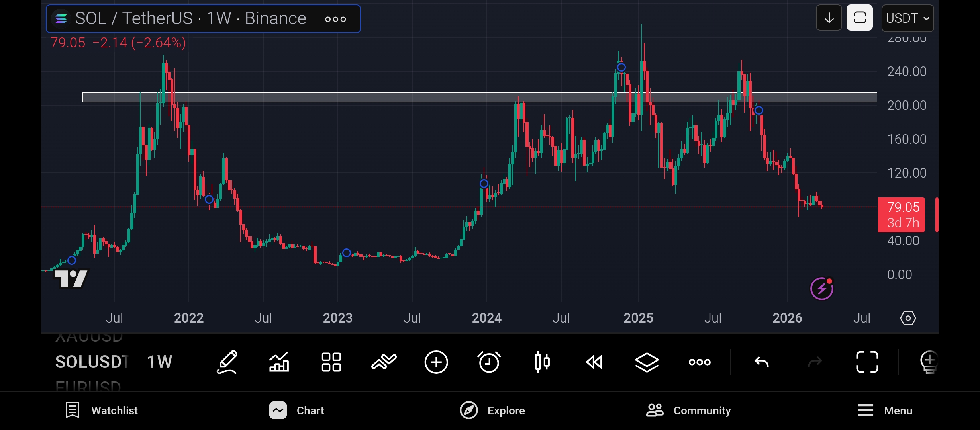This screenshot has height=430, width=980.
Task: Create an alert with the alarm clock icon
Action: coord(489,362)
